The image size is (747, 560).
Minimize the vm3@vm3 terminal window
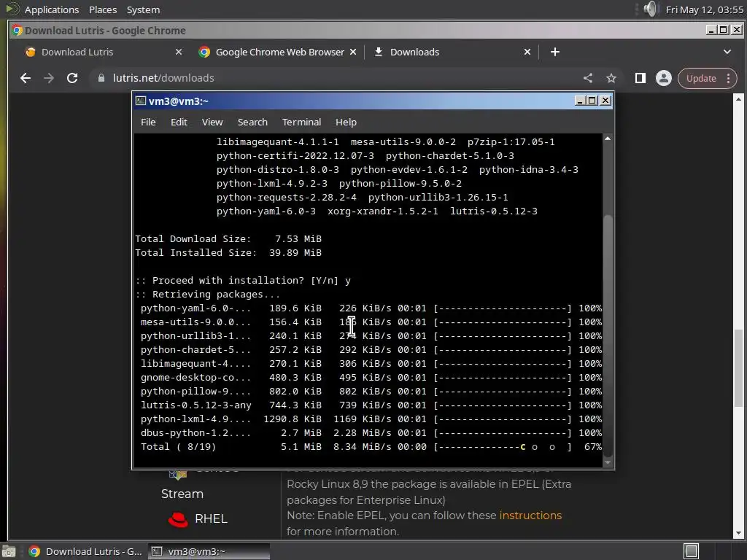tap(580, 101)
